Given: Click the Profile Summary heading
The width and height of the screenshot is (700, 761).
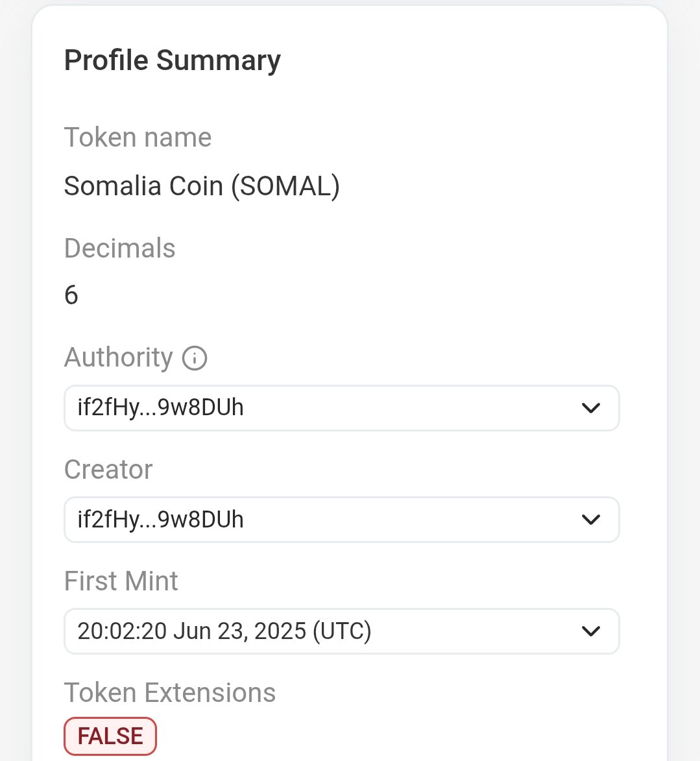Looking at the screenshot, I should [x=173, y=60].
